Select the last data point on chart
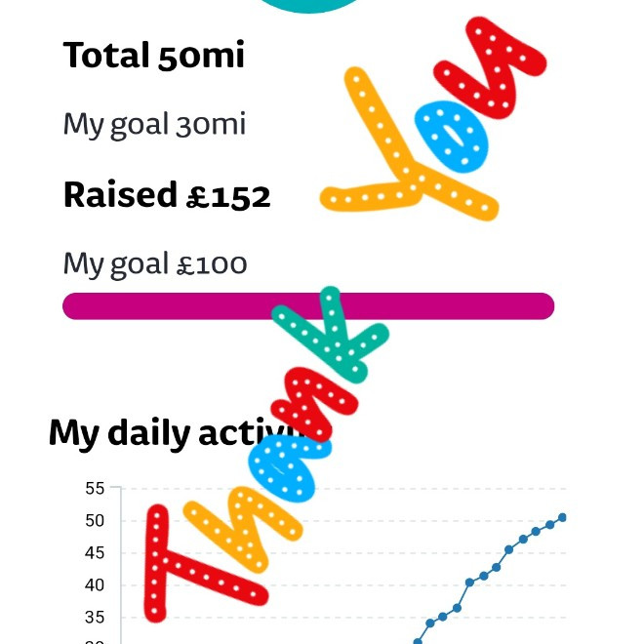 click(562, 518)
